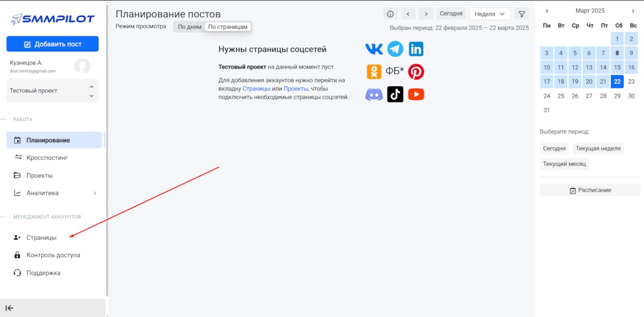644x317 pixels.
Task: Click the ФБ* Facebook label icon
Action: (394, 71)
